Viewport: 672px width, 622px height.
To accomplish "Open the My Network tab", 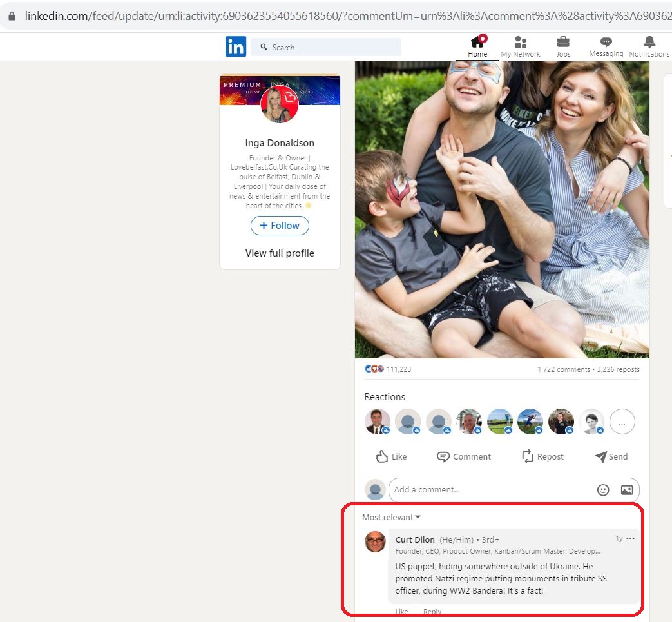I will 521,46.
